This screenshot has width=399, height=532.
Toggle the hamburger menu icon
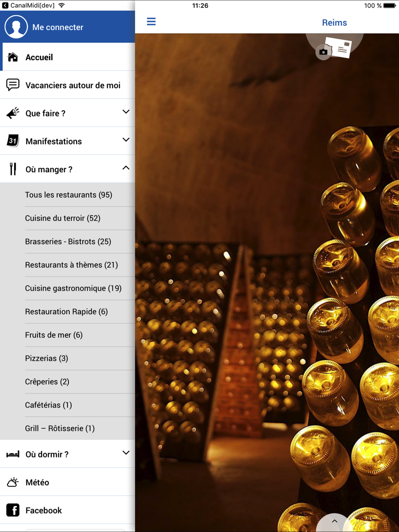click(x=151, y=22)
